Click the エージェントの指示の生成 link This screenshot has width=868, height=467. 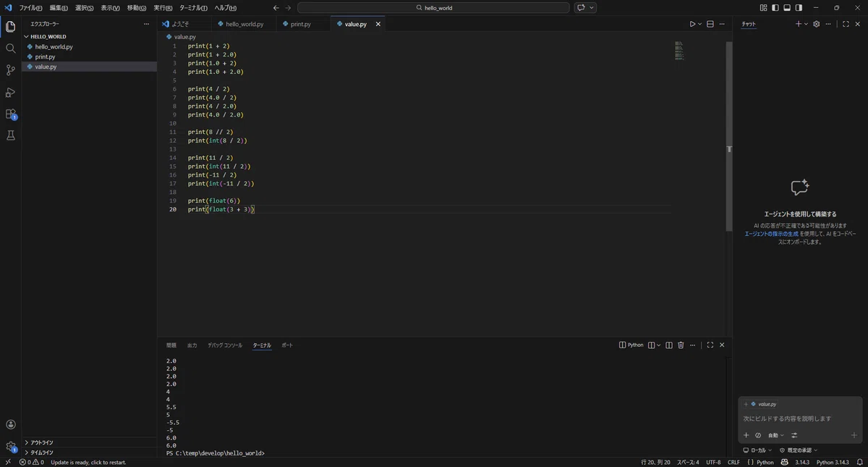(772, 234)
